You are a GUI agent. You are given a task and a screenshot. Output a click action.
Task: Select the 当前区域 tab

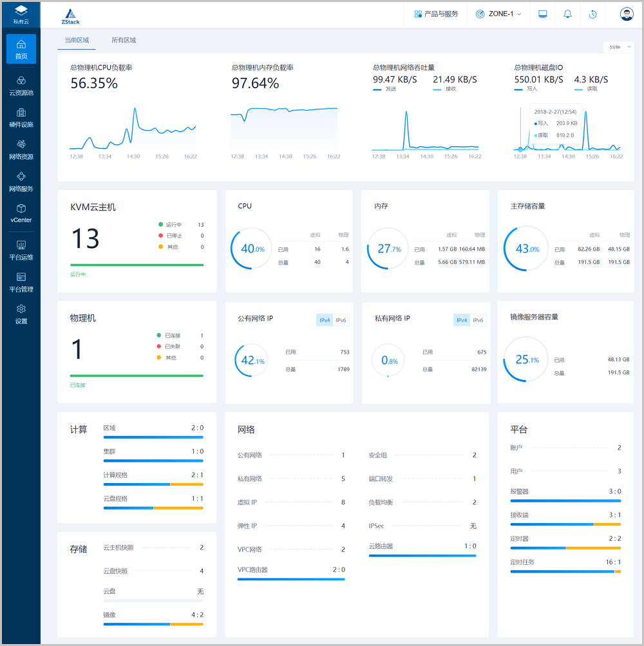(77, 40)
